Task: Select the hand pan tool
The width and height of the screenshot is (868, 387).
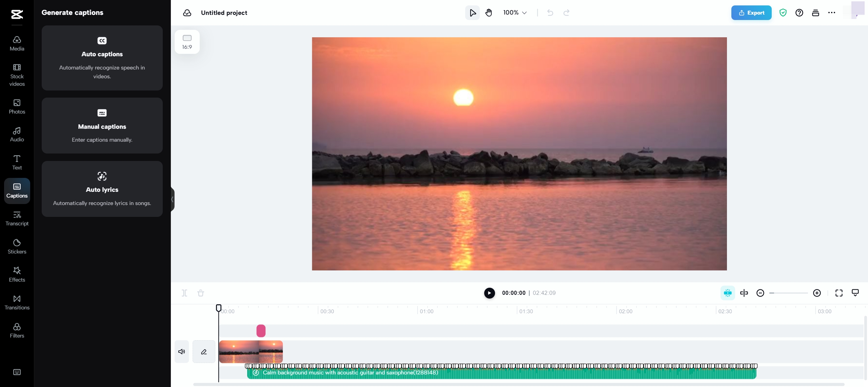Action: [x=489, y=13]
